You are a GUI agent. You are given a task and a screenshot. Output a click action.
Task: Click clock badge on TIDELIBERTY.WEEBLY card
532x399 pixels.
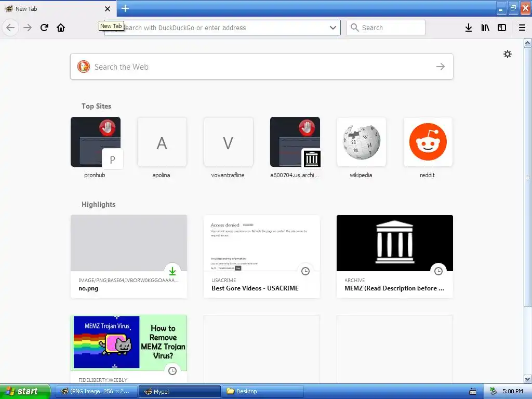pyautogui.click(x=172, y=371)
